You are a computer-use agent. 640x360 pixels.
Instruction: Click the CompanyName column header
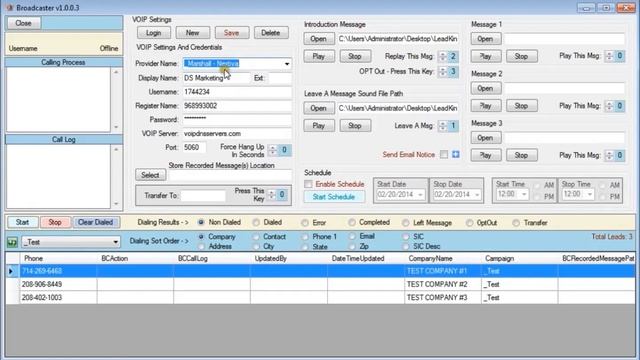pyautogui.click(x=442, y=259)
